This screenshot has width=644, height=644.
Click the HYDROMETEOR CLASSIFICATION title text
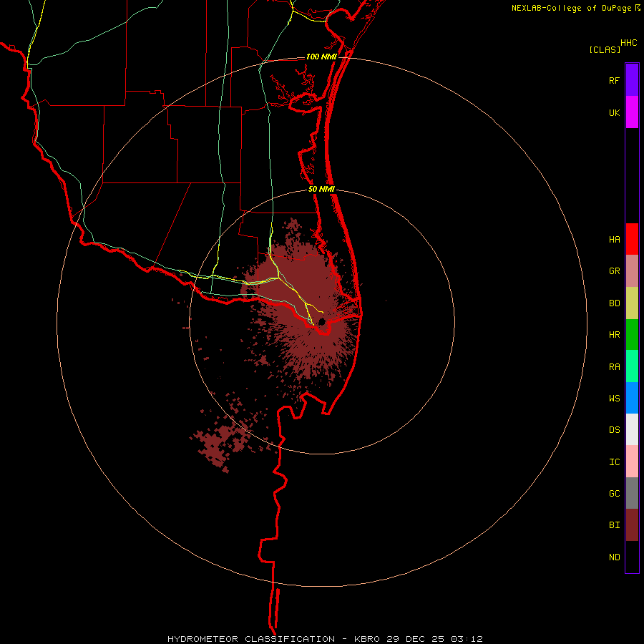[251, 639]
